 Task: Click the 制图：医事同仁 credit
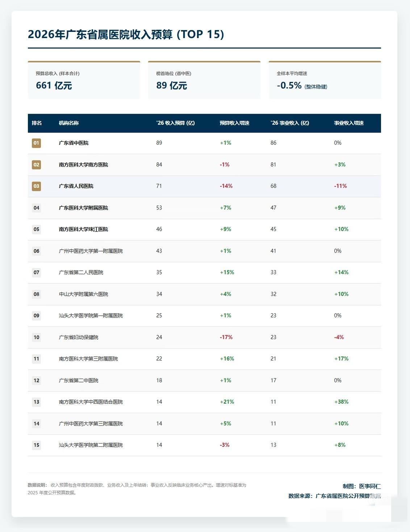click(x=362, y=486)
